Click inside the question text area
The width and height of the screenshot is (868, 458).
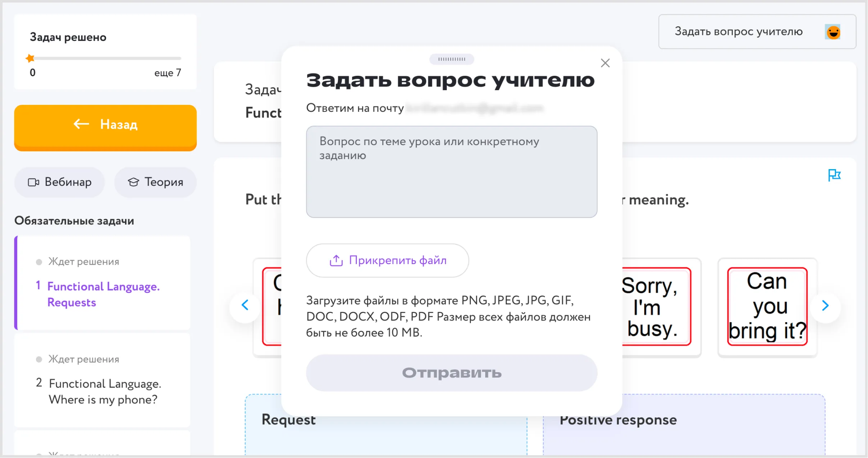(x=451, y=172)
